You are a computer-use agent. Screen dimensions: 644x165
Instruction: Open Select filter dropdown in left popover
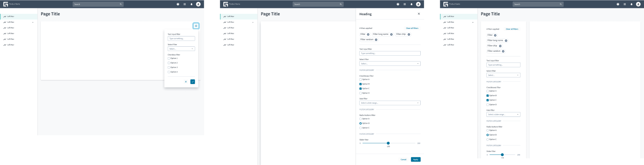point(181,48)
